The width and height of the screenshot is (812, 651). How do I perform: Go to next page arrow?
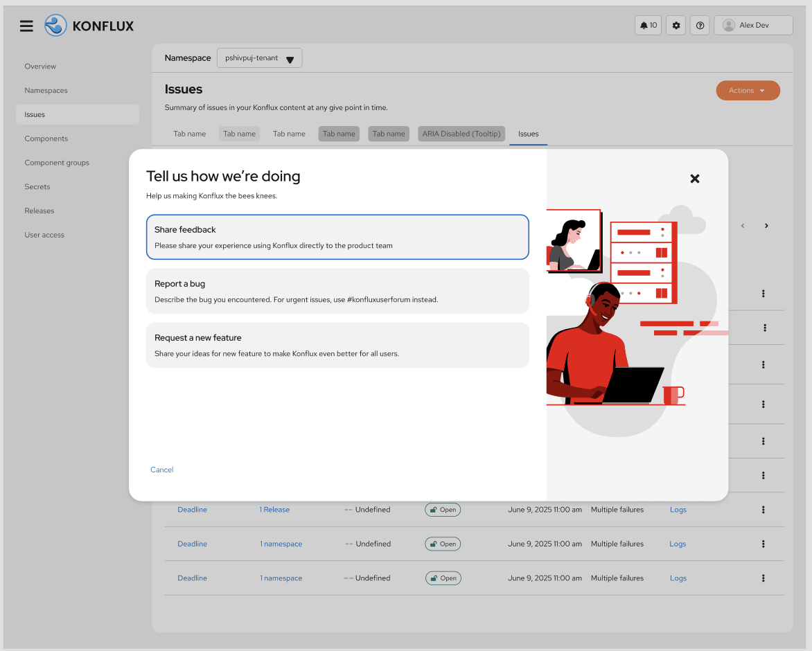click(x=766, y=226)
